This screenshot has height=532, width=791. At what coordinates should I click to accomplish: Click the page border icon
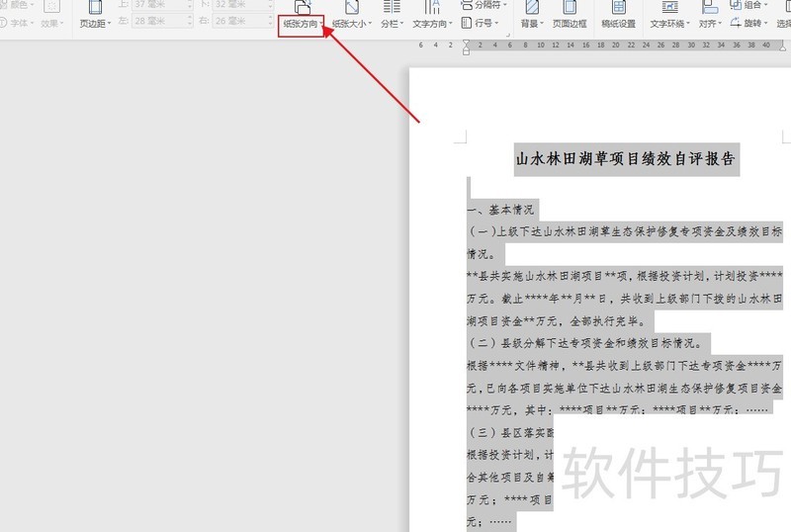(x=570, y=7)
